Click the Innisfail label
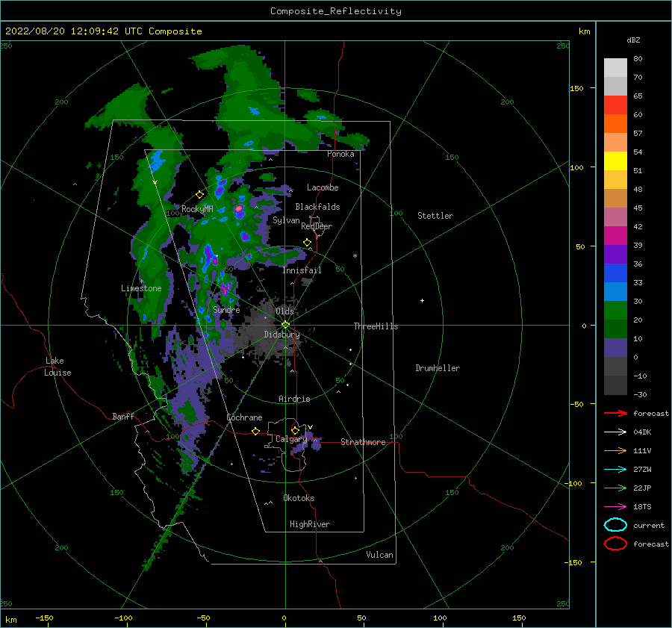Image resolution: width=672 pixels, height=628 pixels. click(302, 270)
